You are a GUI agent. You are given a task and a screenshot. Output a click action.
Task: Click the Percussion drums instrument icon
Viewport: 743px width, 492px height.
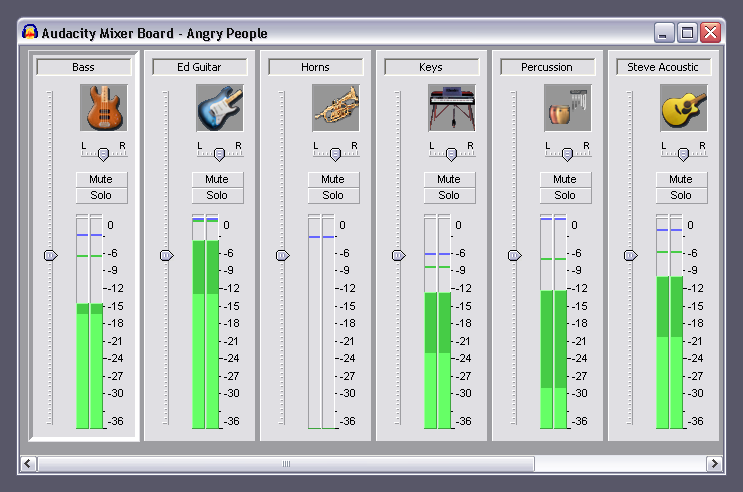pyautogui.click(x=568, y=108)
